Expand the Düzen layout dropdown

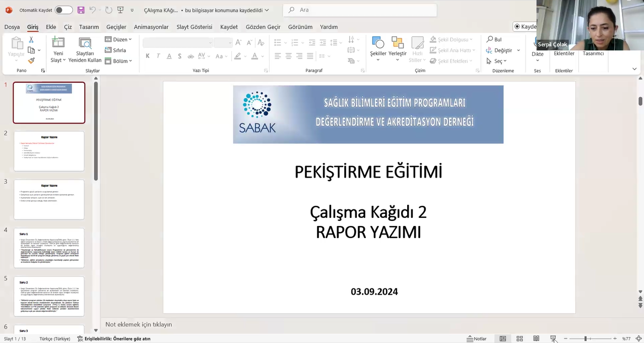(x=118, y=39)
